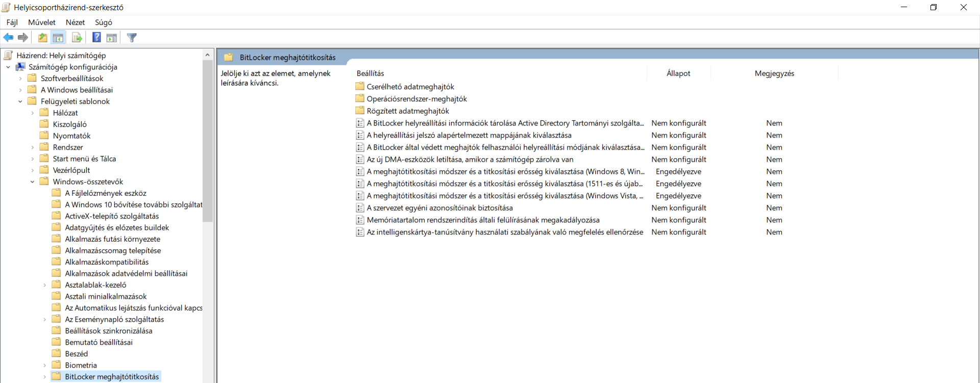Select Bemutató beállításai tree item
Image resolution: width=980 pixels, height=383 pixels.
(99, 342)
